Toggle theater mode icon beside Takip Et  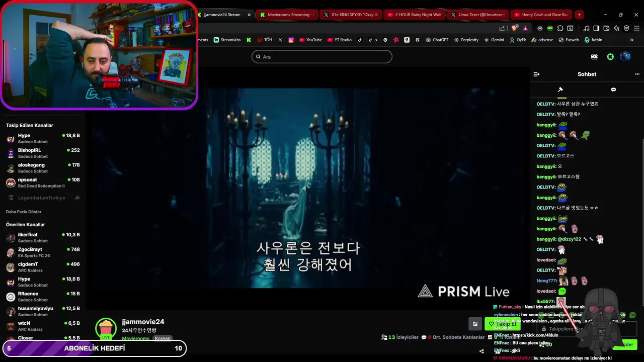[x=475, y=324]
